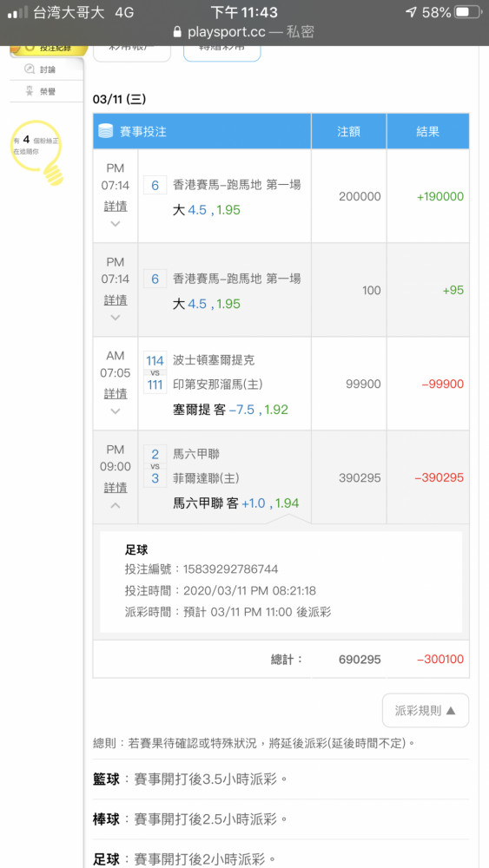Tap the location arrow status icon

pos(411,12)
